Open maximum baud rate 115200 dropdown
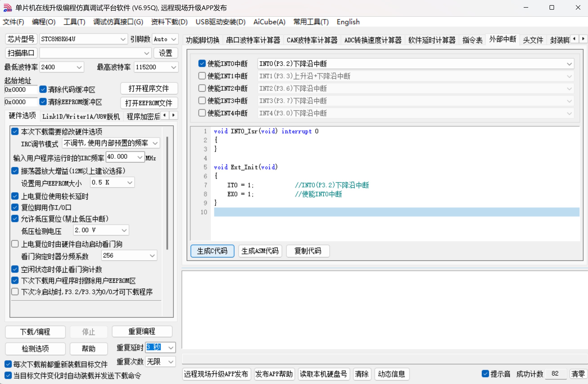Image resolution: width=588 pixels, height=384 pixels. (156, 67)
